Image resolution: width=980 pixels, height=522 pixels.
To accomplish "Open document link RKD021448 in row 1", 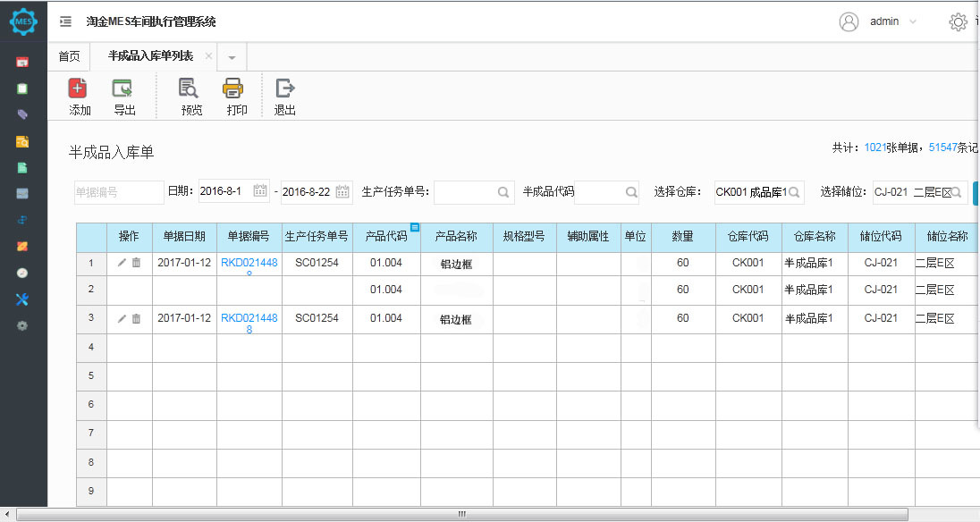I will coord(249,263).
